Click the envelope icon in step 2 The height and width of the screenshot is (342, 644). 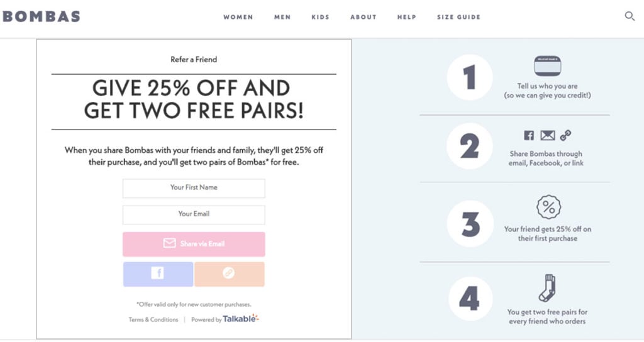(547, 135)
